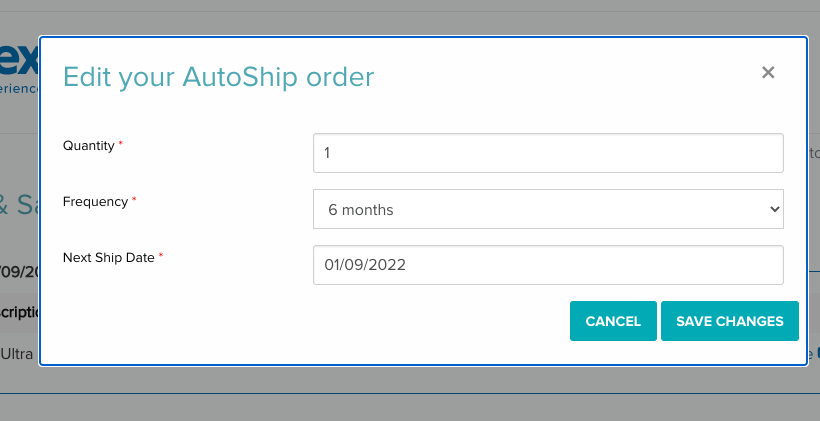This screenshot has width=820, height=421.
Task: Click the Edit your AutoShip order heading
Action: tap(219, 77)
